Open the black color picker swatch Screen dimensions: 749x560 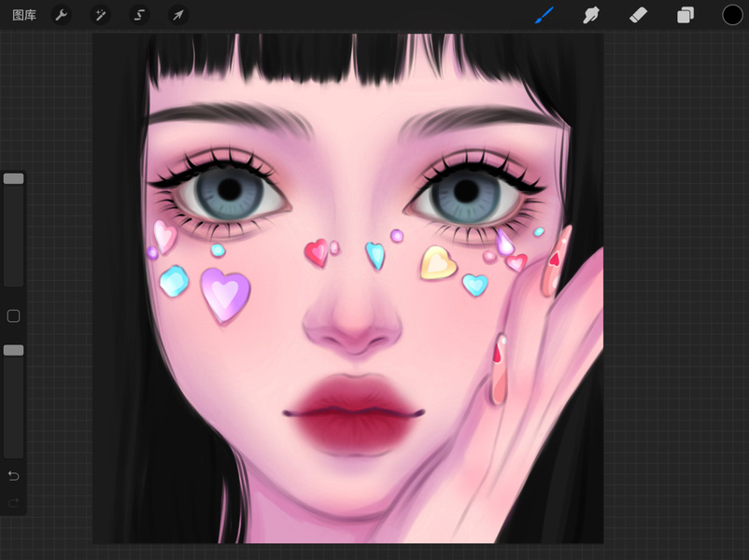click(732, 15)
